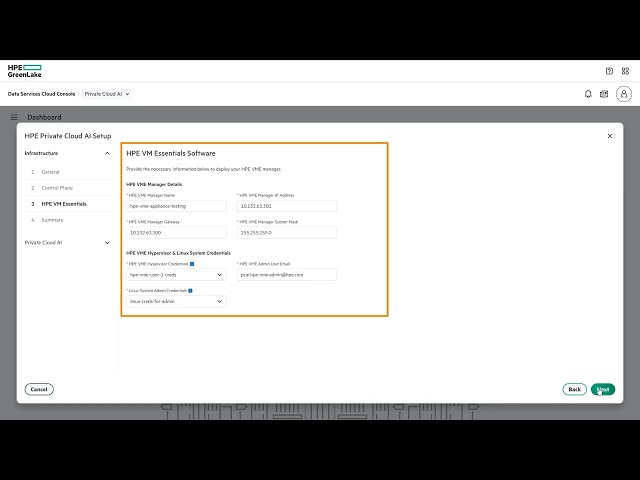The image size is (640, 480).
Task: Open the tasks panel icon beside bell
Action: click(604, 94)
